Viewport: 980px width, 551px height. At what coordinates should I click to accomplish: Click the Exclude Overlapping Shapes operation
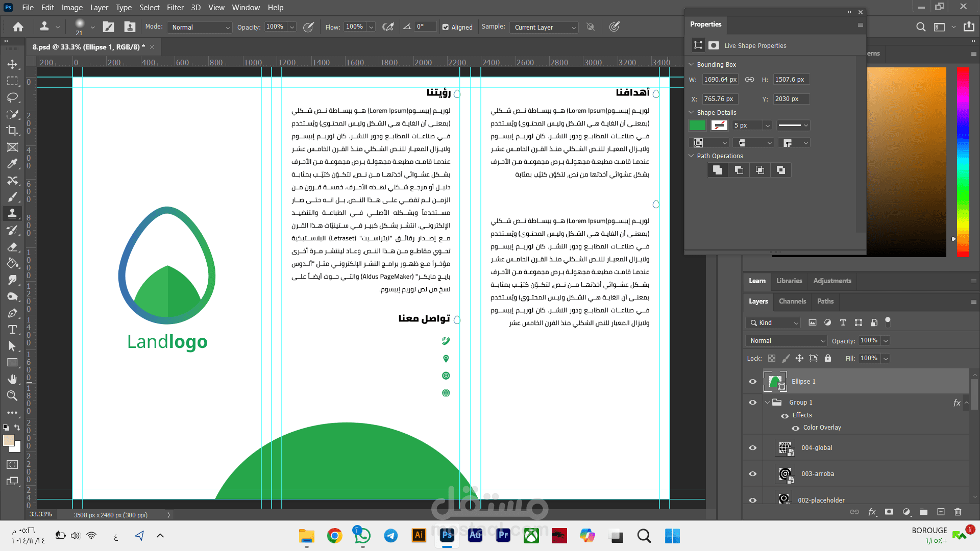click(781, 170)
